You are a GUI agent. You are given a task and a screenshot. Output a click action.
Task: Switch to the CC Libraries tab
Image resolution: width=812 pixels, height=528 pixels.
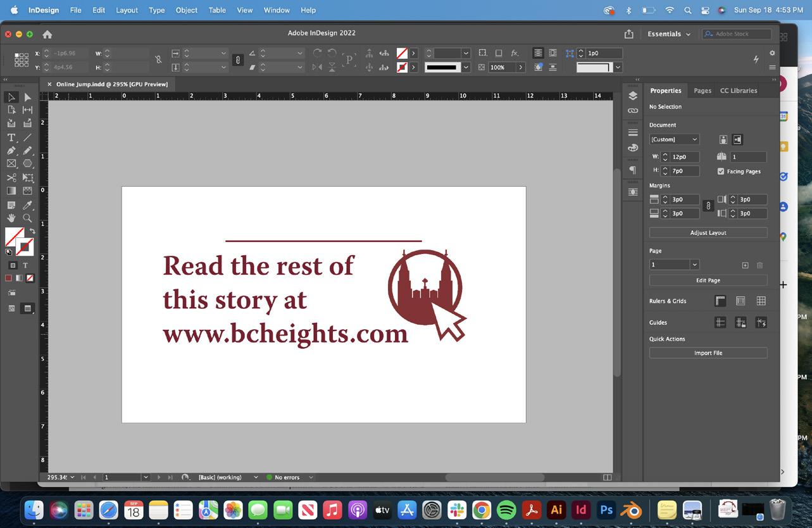click(x=739, y=91)
